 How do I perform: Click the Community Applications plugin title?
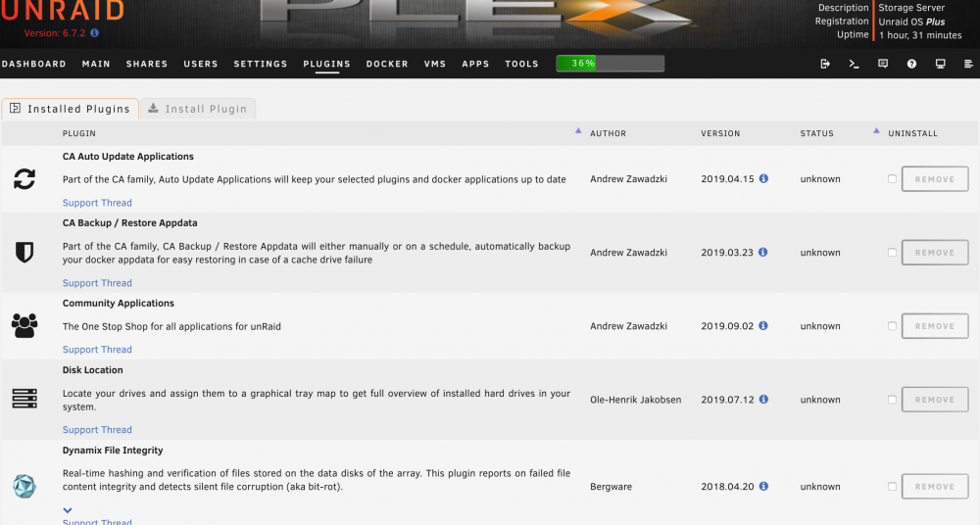point(119,303)
